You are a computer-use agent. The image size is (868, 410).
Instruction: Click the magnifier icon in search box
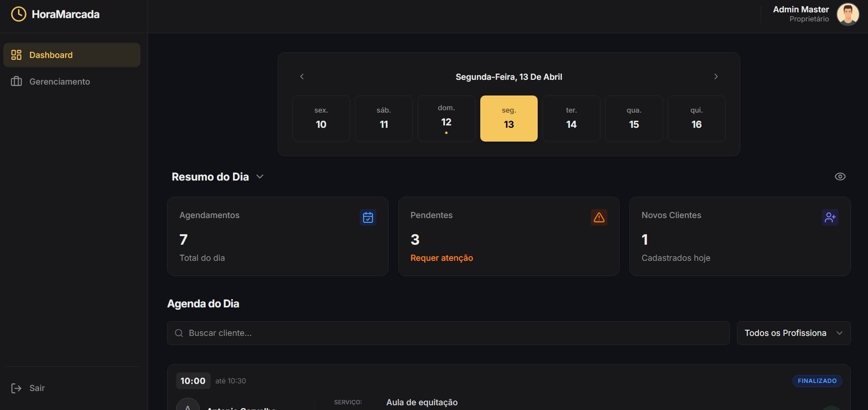click(179, 333)
